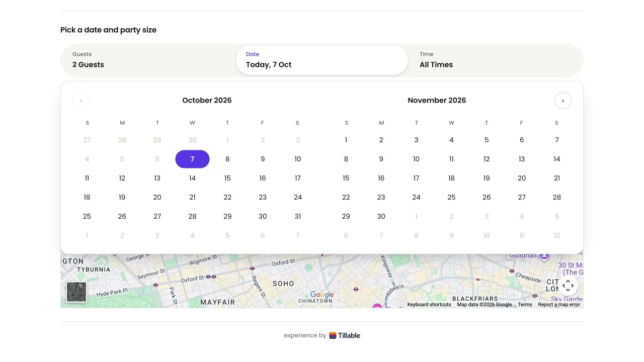Screen dimensions: 644x362
Task: Open Keyboard shortcuts on the map
Action: 429,305
